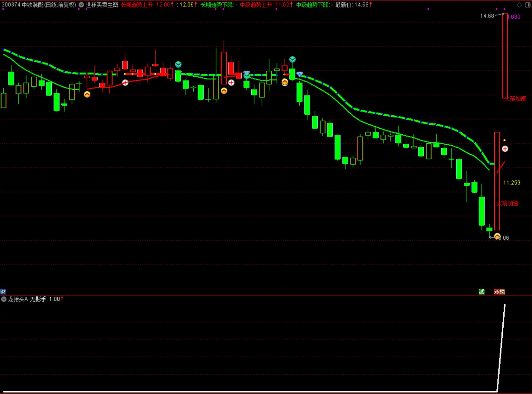Click the blue diamond marker where the downtrend starts
The height and width of the screenshot is (394, 532).
[300, 74]
